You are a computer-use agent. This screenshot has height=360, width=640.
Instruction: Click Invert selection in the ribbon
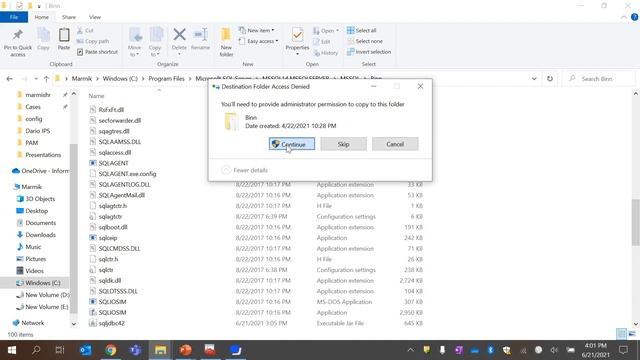click(369, 52)
